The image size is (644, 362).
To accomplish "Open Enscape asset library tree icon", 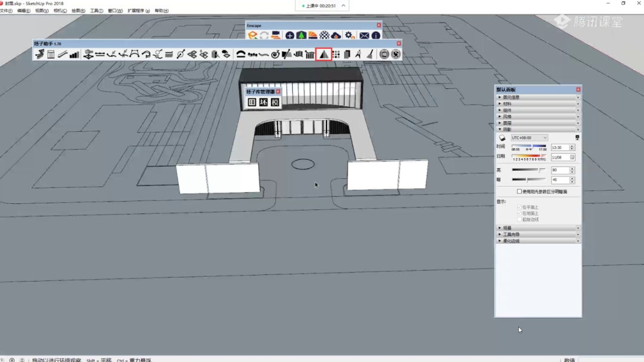I will pos(301,36).
